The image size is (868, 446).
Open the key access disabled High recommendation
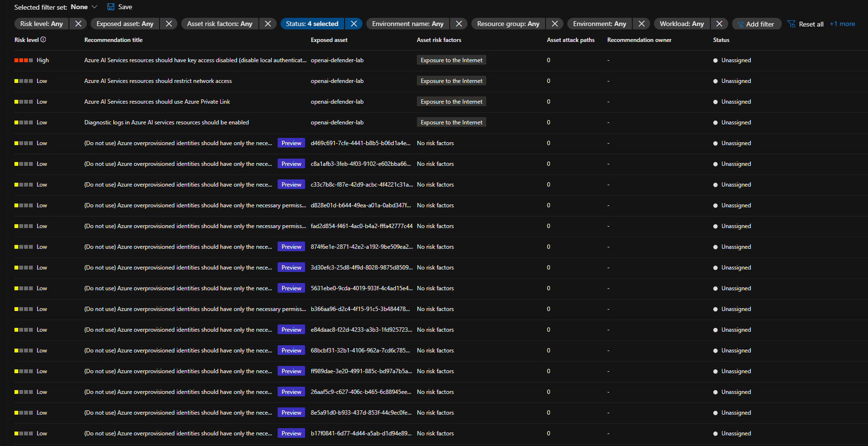tap(195, 60)
